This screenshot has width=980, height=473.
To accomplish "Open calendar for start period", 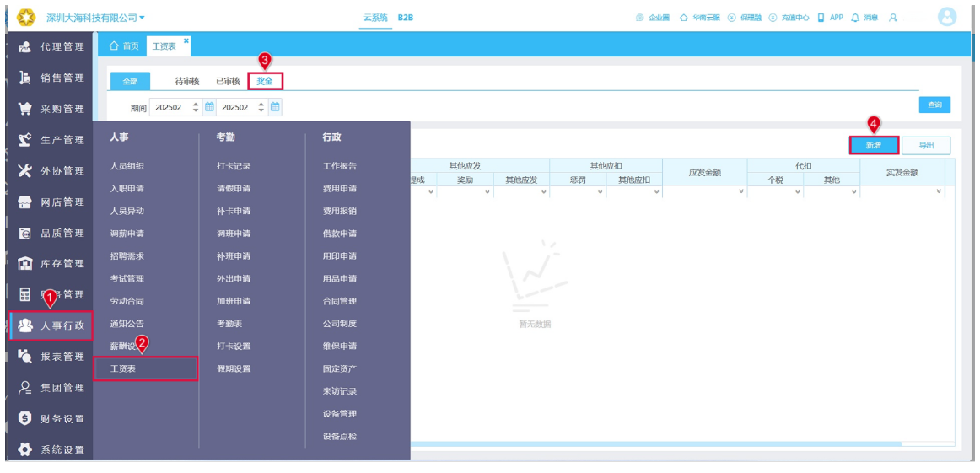I will click(209, 107).
